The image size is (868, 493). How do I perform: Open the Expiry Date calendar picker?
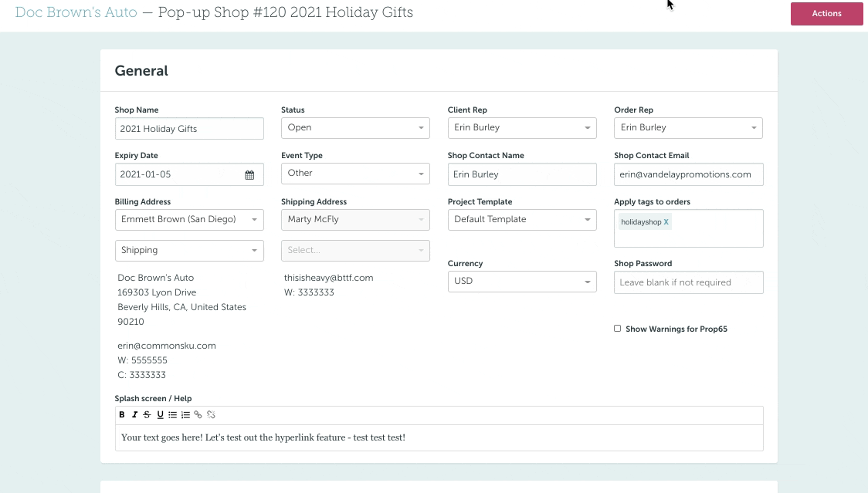point(249,175)
